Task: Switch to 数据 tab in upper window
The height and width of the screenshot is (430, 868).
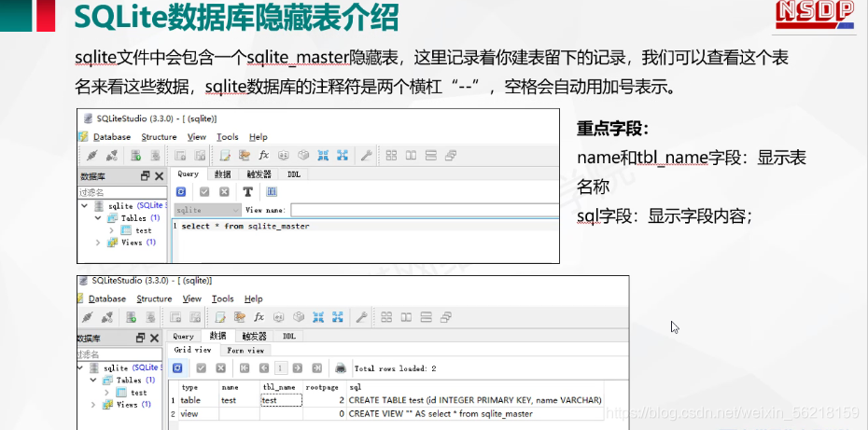Action: tap(222, 174)
